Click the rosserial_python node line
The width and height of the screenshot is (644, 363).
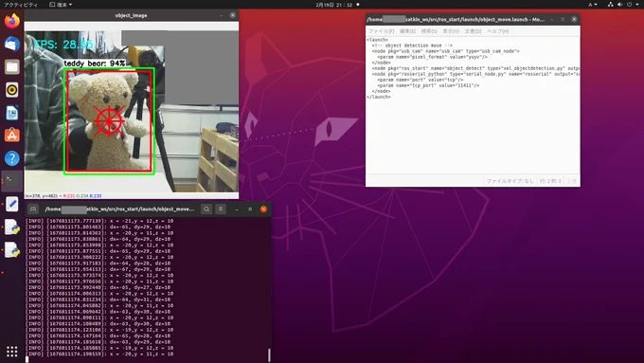(475, 74)
